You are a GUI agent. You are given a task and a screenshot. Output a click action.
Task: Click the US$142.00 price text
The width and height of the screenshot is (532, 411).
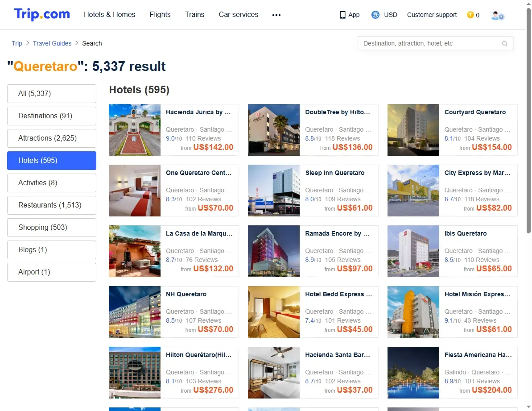[213, 147]
